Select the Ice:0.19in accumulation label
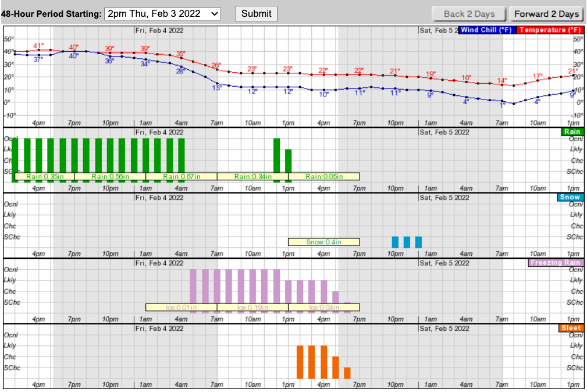Viewport: 587px width, 392px height. click(252, 308)
